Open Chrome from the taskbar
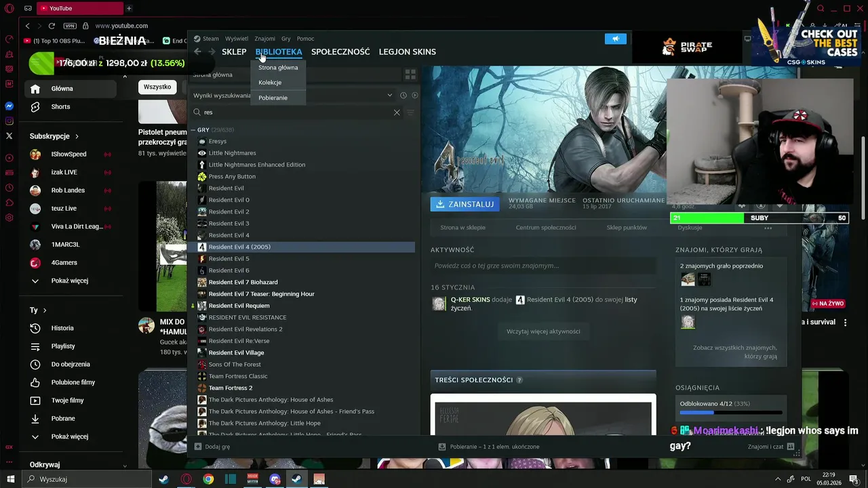The height and width of the screenshot is (488, 868). point(208,479)
